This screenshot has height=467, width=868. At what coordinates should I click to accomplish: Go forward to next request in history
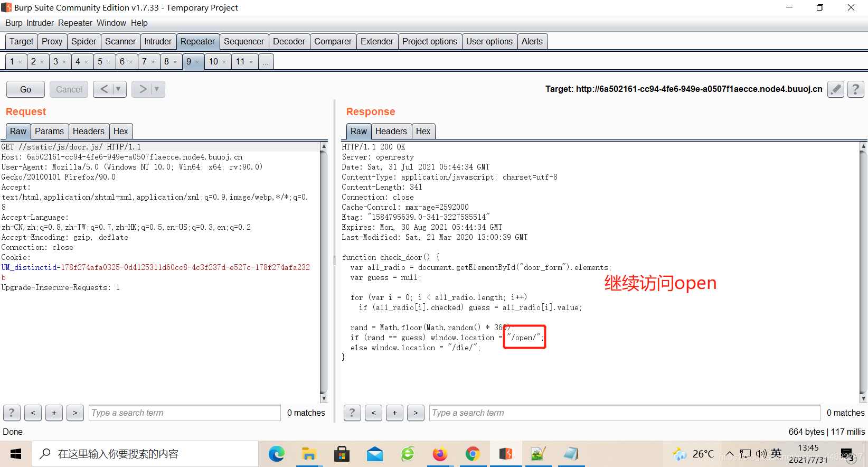tap(142, 89)
